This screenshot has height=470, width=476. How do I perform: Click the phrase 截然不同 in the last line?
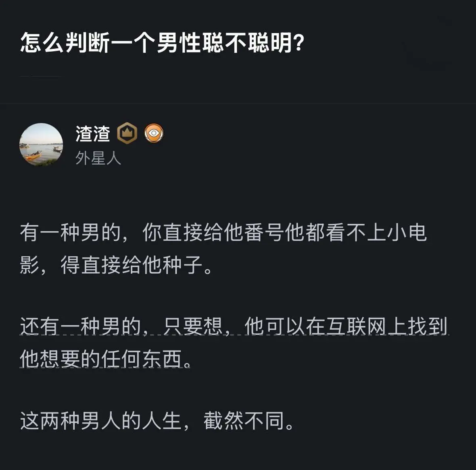(x=244, y=421)
